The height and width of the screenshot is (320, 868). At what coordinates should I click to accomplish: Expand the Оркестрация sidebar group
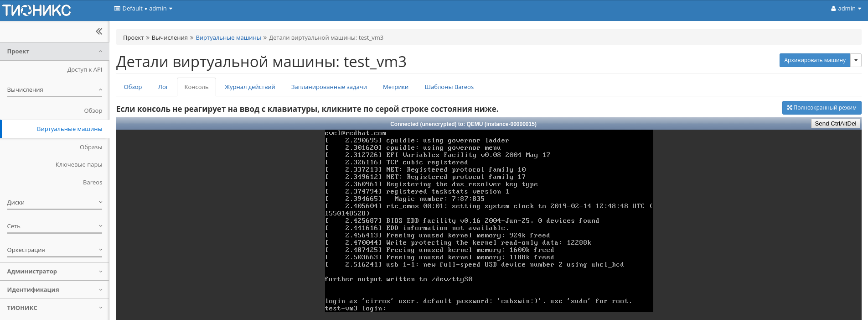tap(55, 250)
